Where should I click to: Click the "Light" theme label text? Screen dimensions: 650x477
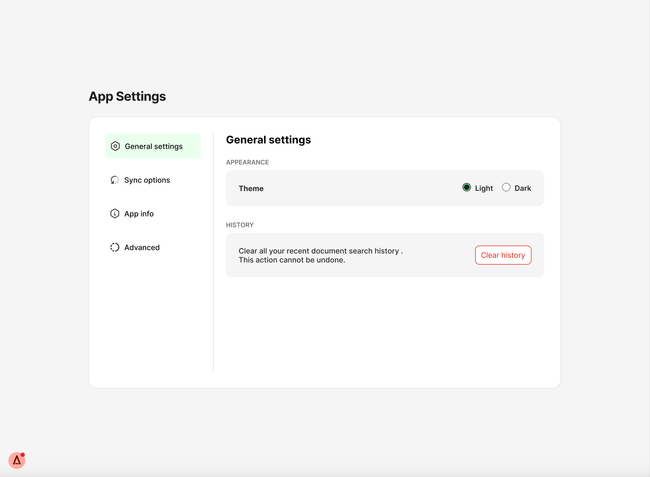point(484,188)
